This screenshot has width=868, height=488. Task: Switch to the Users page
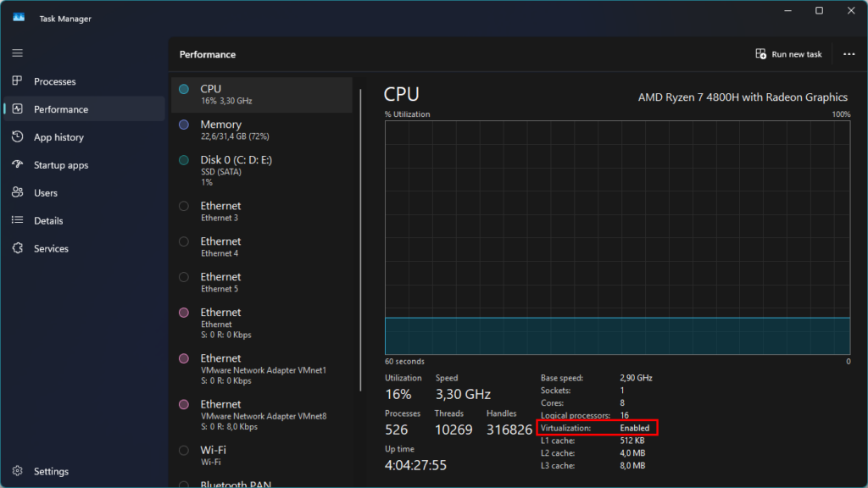84,192
